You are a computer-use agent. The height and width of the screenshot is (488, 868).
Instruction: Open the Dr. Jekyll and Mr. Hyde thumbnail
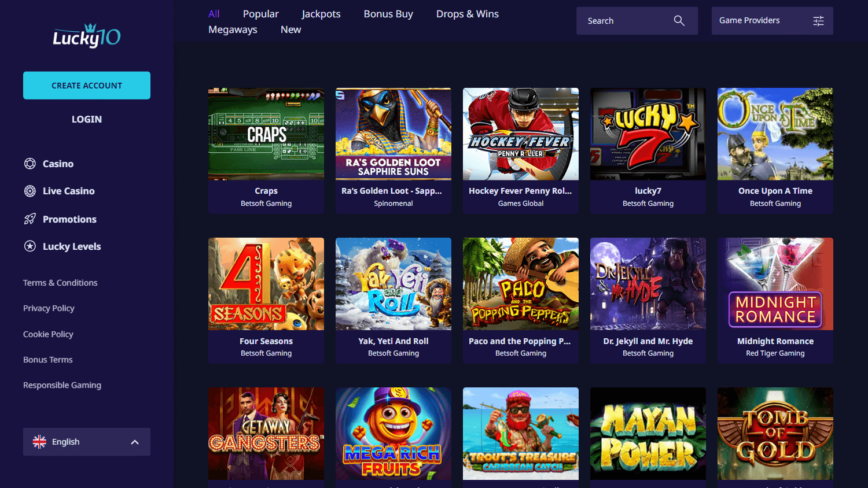[x=648, y=284]
